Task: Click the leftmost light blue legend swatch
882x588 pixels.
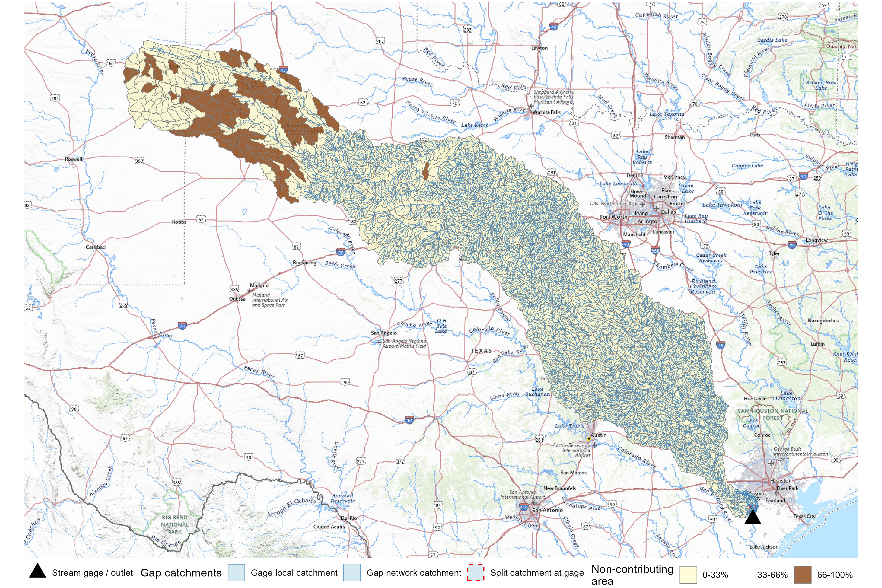Action: point(236,573)
